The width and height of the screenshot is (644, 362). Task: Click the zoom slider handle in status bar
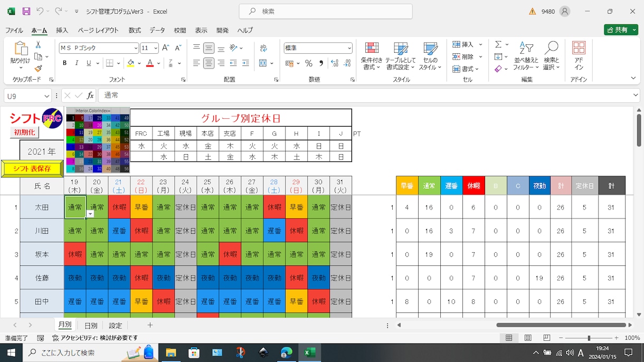coord(589,338)
